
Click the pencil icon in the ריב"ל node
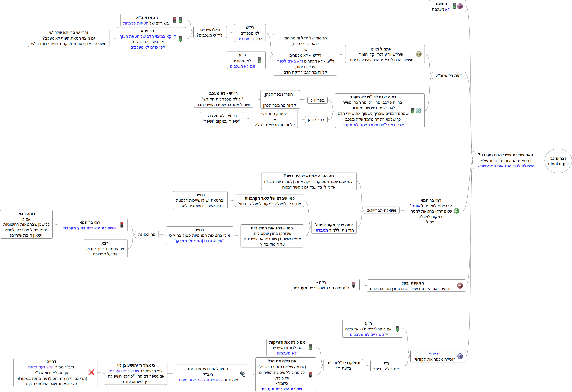242,374
